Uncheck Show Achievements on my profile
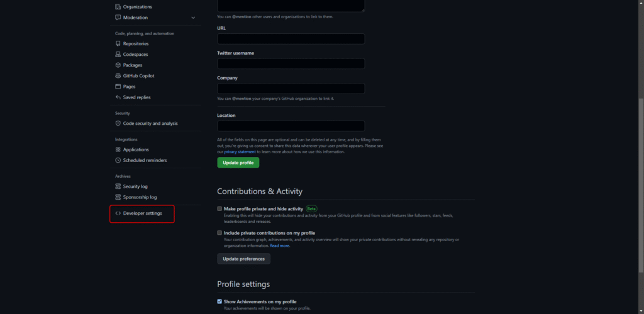Screen dimensions: 644x314 (219, 301)
